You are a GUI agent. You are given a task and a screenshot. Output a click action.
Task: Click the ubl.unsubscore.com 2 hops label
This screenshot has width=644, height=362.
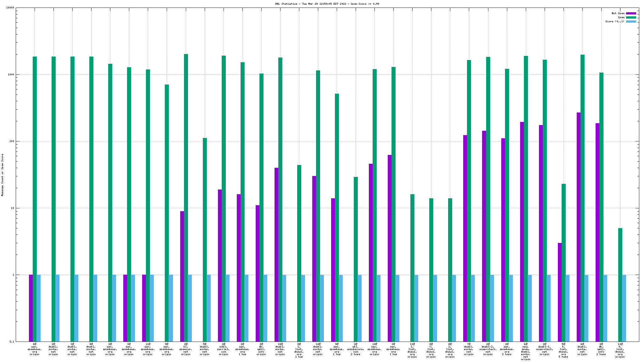pyautogui.click(x=356, y=349)
